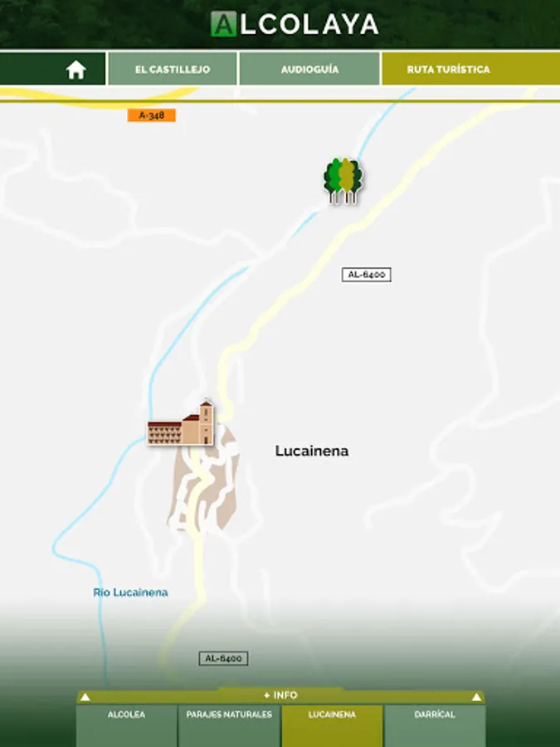Tap the trees natural area map marker
Viewport: 560px width, 747px height.
coord(343,181)
